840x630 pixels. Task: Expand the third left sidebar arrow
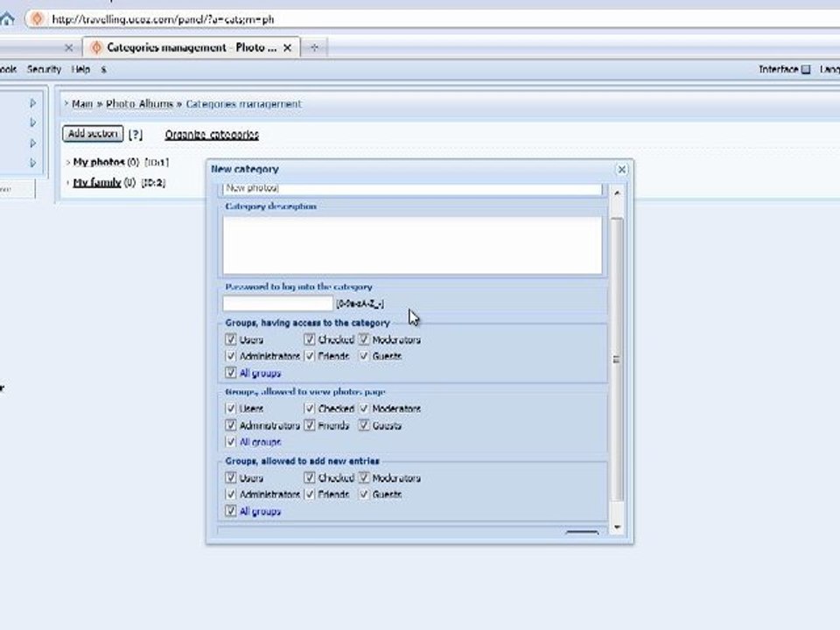coord(32,143)
